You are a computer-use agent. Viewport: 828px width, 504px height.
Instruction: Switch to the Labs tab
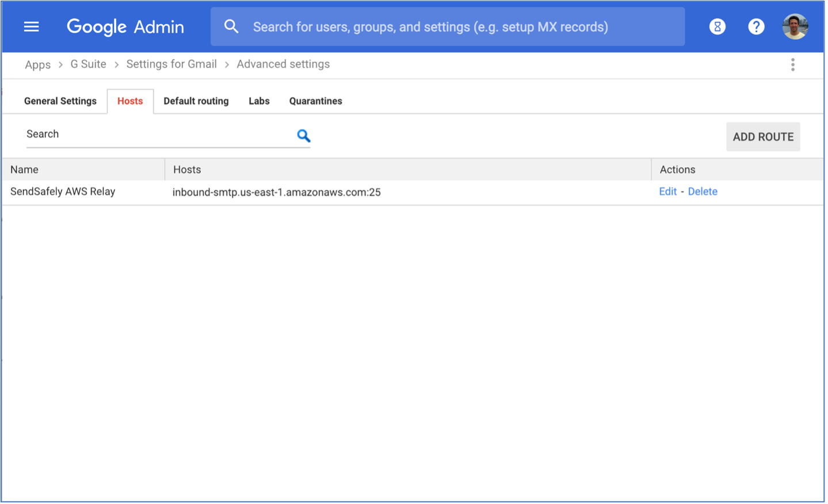(x=259, y=101)
